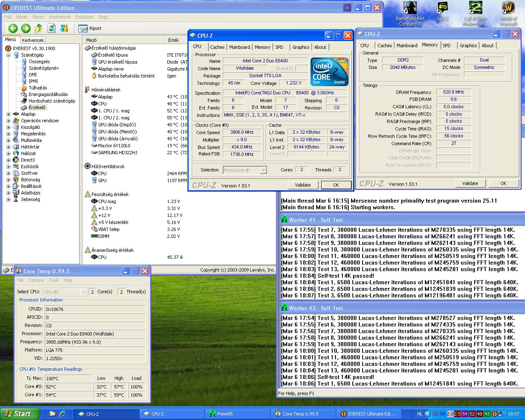Click the green Back arrow in EVEREST toolbar
Image resolution: width=525 pixels, height=420 pixels.
(x=13, y=28)
